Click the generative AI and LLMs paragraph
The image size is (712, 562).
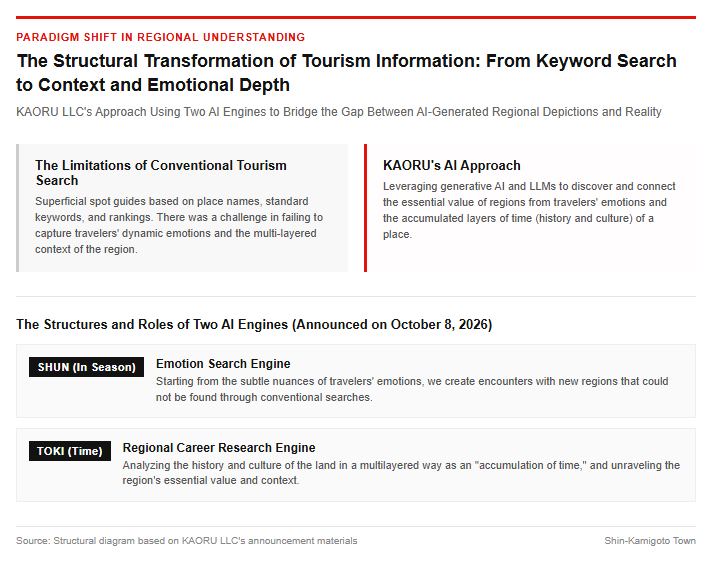(x=529, y=210)
